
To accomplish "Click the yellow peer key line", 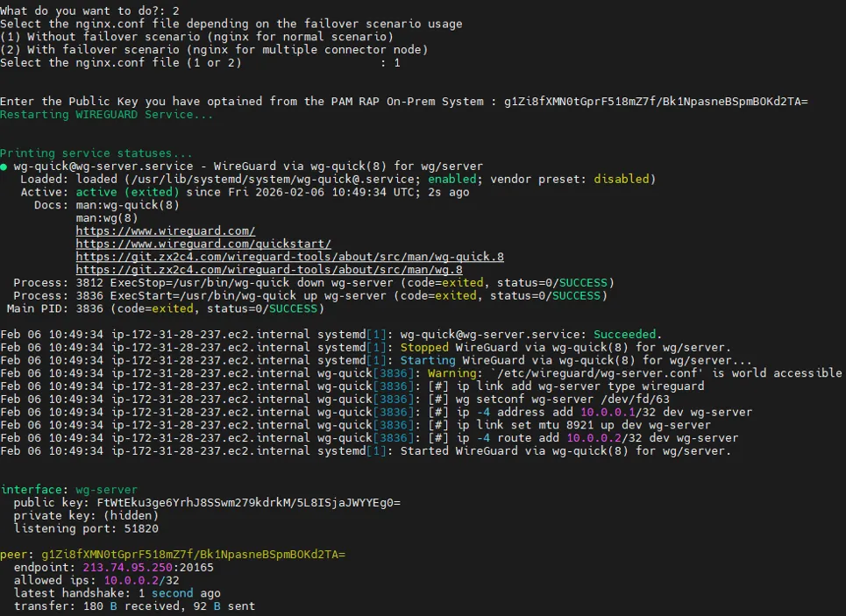I will pos(173,555).
